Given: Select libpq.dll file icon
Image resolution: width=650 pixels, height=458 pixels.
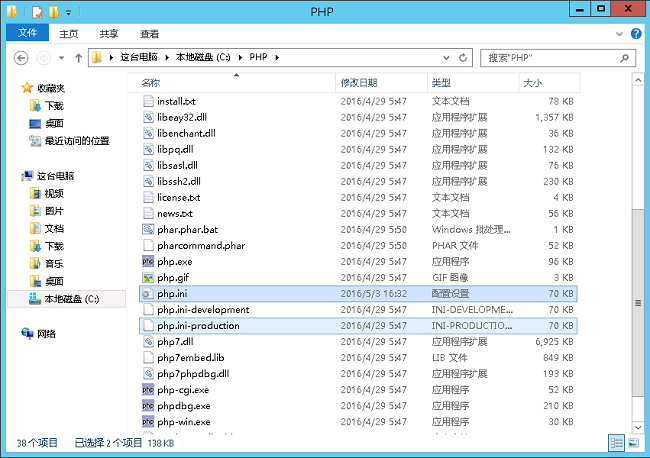Looking at the screenshot, I should point(148,149).
